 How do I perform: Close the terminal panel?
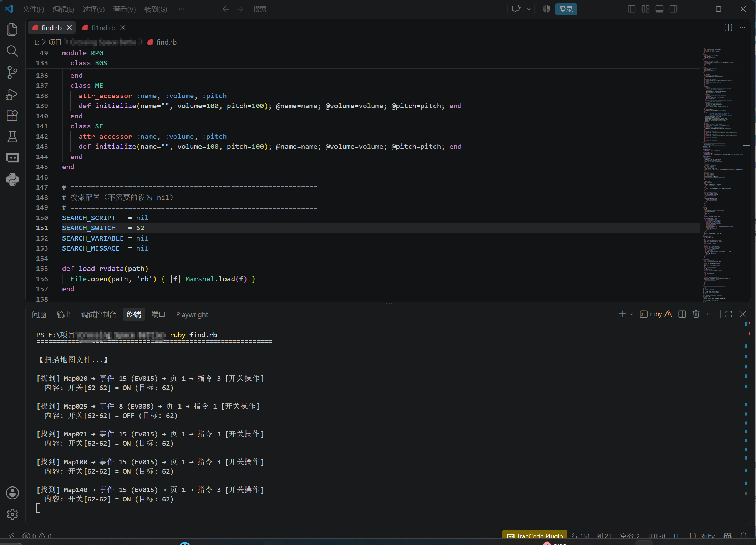click(743, 314)
